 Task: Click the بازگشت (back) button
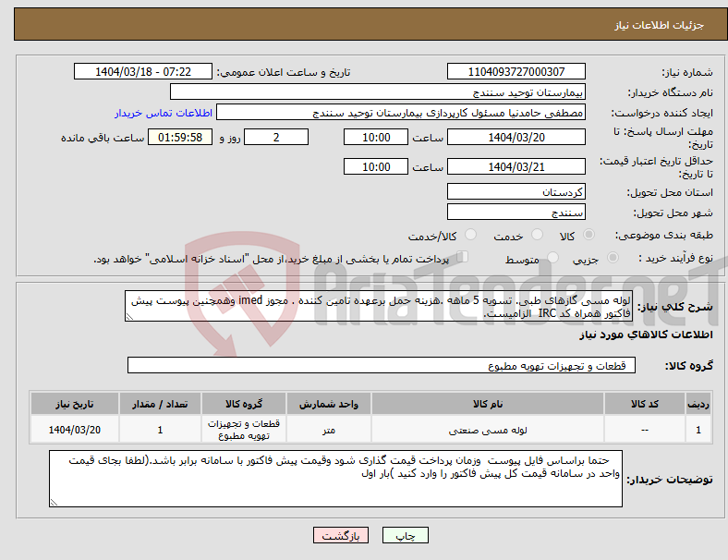[341, 535]
